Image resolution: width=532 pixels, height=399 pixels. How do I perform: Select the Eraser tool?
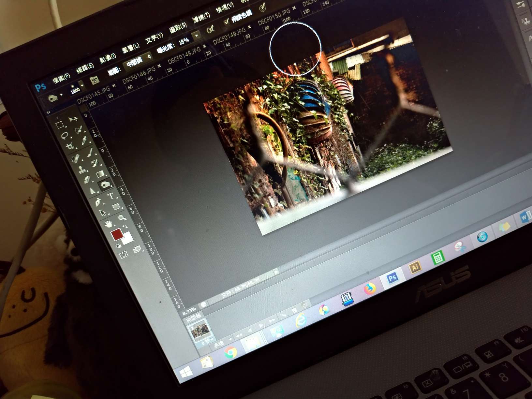pos(87,180)
